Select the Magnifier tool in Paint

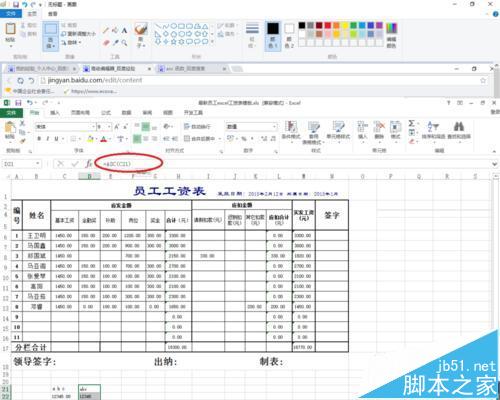(x=124, y=43)
